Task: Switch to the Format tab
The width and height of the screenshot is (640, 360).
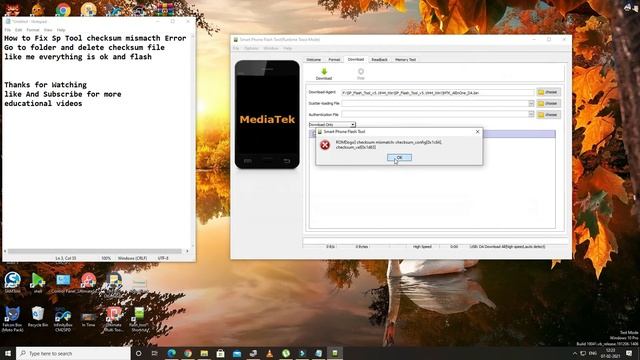Action: (334, 60)
